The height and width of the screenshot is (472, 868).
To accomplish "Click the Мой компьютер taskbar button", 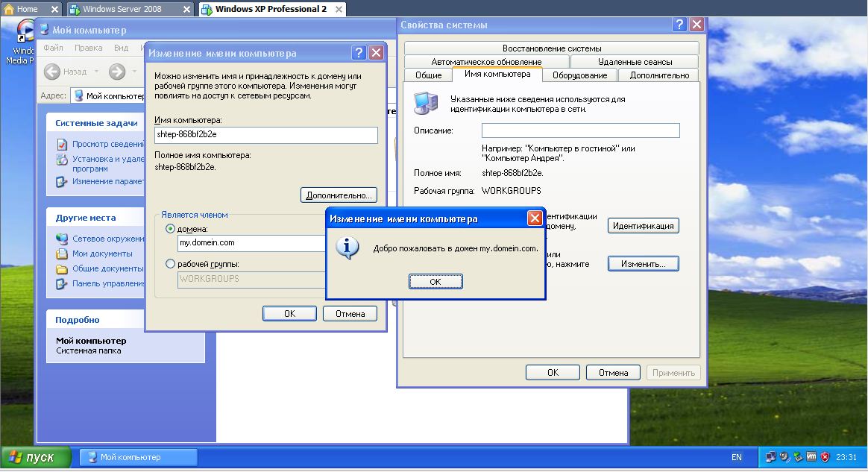I will pos(139,458).
